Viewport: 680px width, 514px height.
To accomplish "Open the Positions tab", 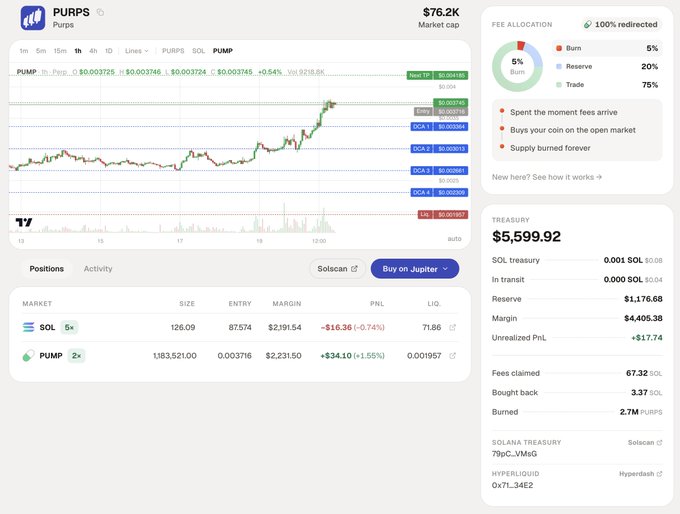I will click(47, 269).
